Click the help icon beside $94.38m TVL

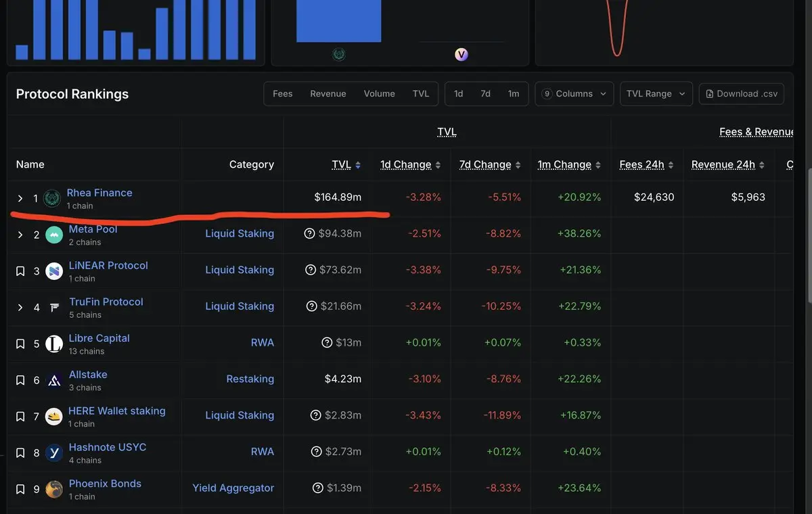310,233
